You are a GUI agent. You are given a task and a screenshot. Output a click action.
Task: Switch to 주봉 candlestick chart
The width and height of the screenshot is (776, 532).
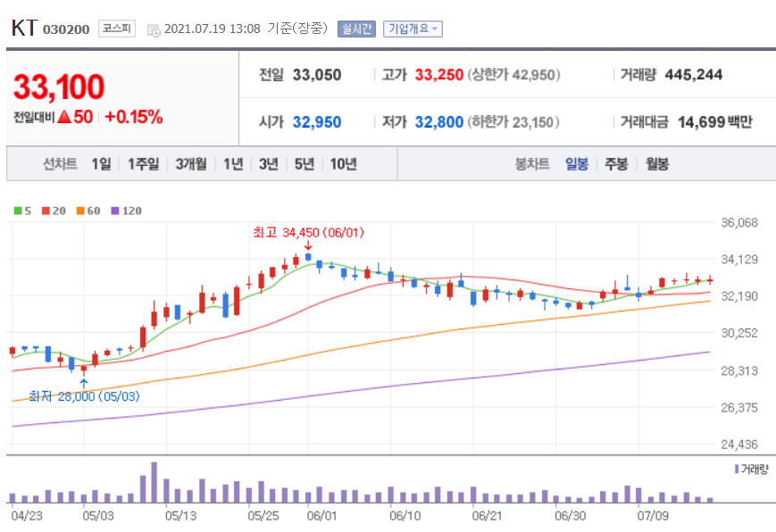click(x=617, y=164)
